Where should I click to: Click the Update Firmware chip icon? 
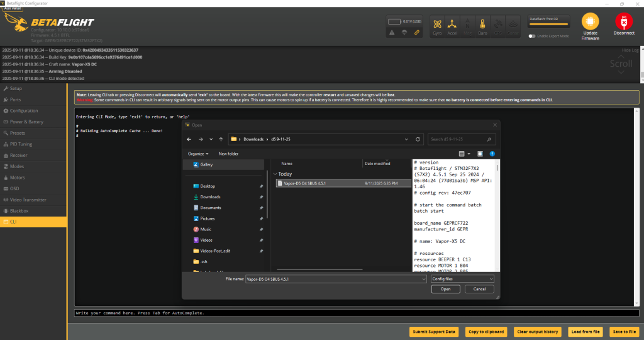click(590, 21)
